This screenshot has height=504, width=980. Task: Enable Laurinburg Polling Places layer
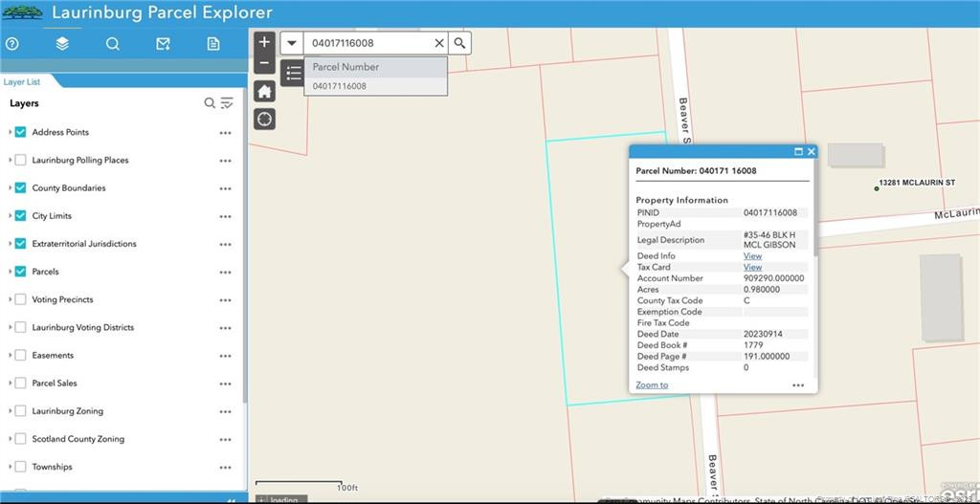pyautogui.click(x=21, y=160)
